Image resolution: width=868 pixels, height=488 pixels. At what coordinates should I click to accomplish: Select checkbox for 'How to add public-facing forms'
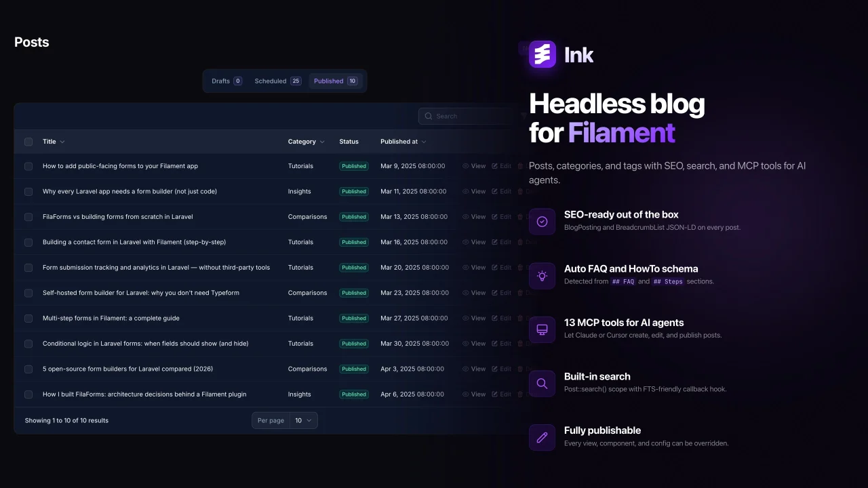point(28,166)
